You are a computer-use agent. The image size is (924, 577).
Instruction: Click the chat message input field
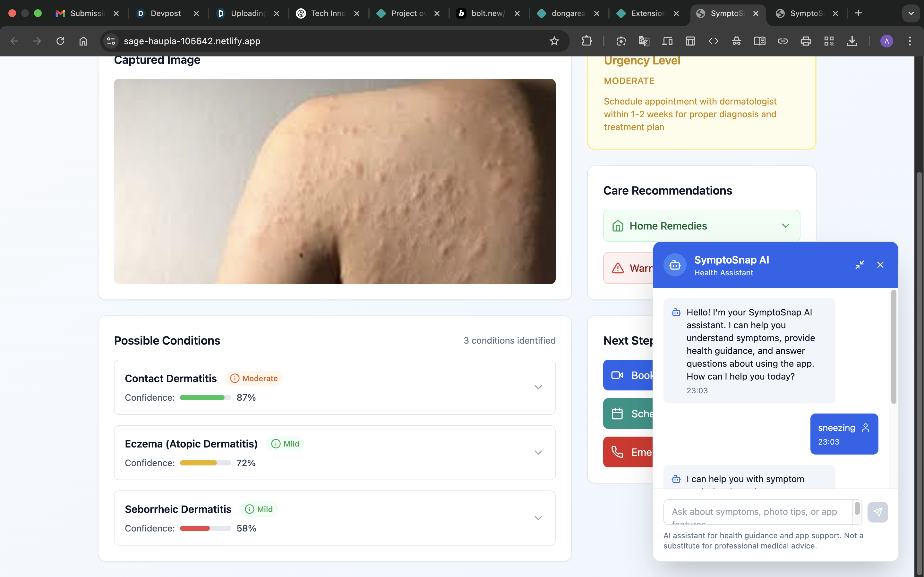click(758, 512)
